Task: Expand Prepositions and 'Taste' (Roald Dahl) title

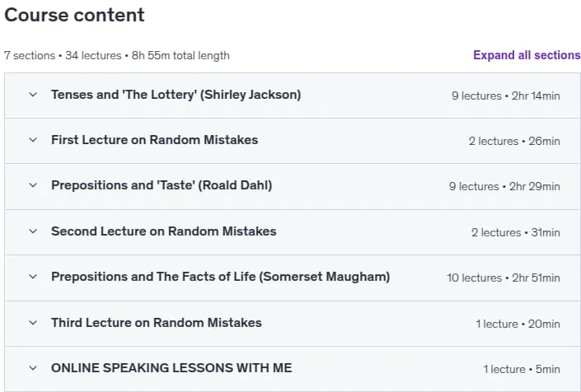Action: 162,185
